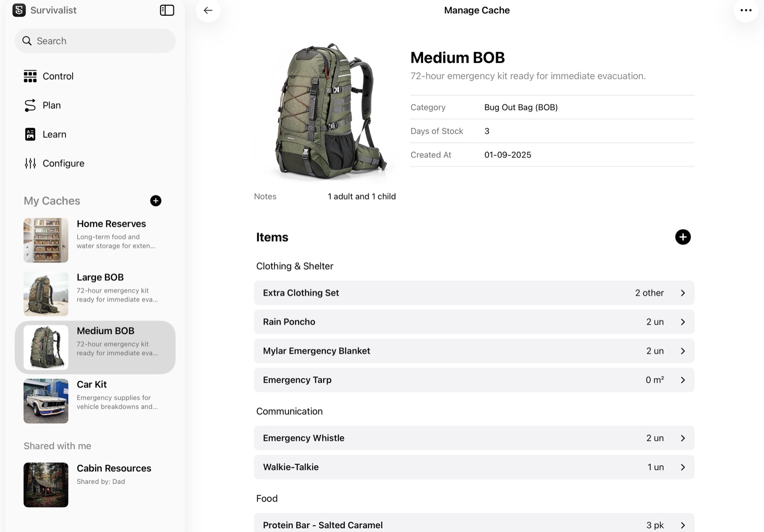
Task: Click the Created At date 01-09-2025
Action: click(508, 155)
